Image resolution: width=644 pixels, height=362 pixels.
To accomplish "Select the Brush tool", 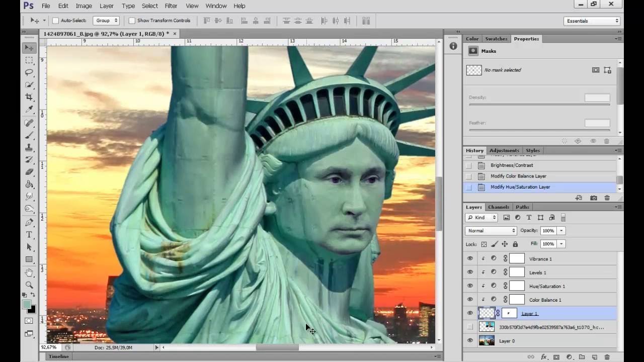I will coord(29,136).
